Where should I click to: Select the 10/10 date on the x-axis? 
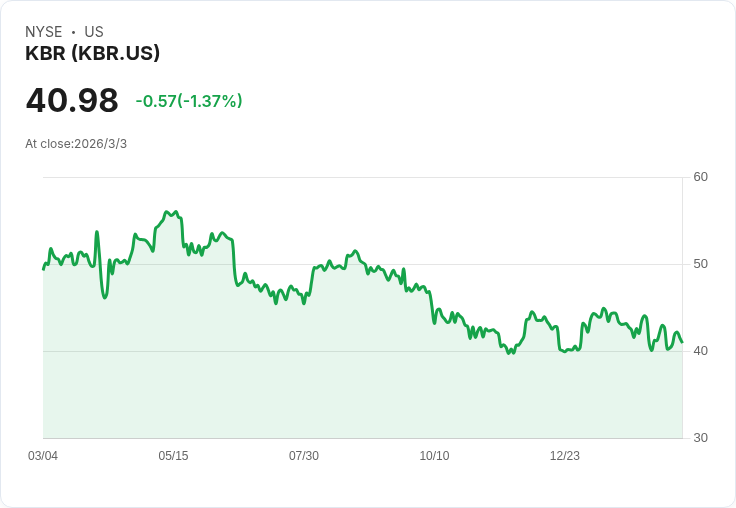(x=434, y=456)
